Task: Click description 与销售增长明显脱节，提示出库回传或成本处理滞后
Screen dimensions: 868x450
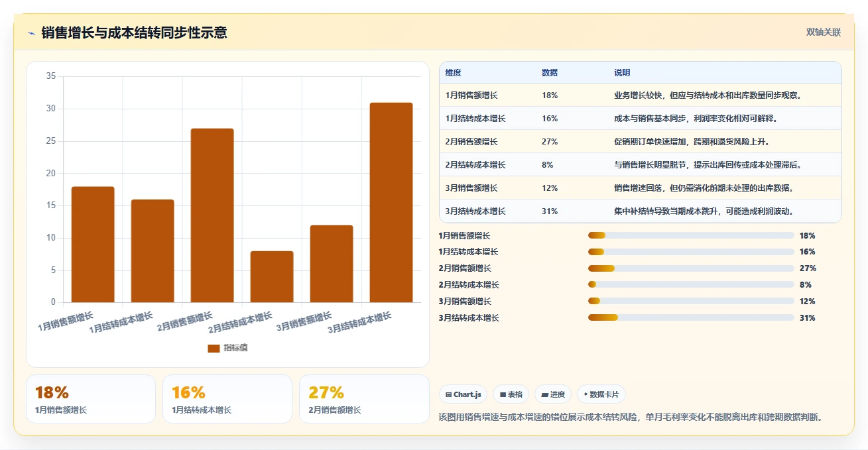Action: 708,165
